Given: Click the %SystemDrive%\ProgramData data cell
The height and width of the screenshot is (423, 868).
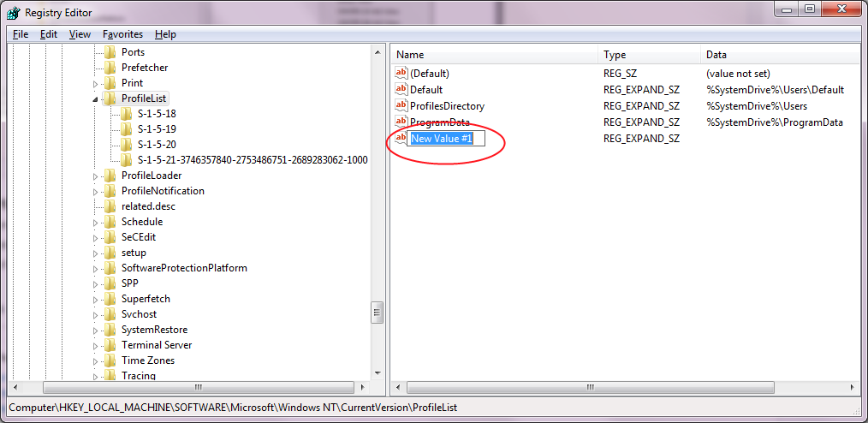Looking at the screenshot, I should pyautogui.click(x=775, y=122).
